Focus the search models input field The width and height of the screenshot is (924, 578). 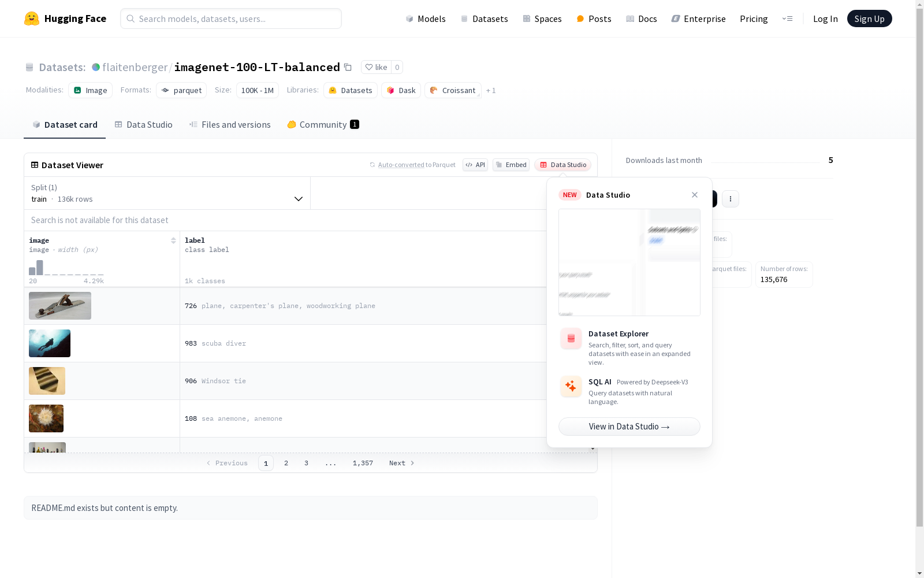(231, 18)
